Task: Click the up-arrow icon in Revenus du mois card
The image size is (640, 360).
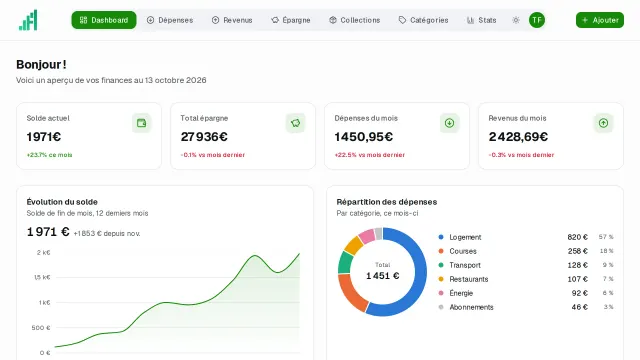Action: [x=603, y=123]
